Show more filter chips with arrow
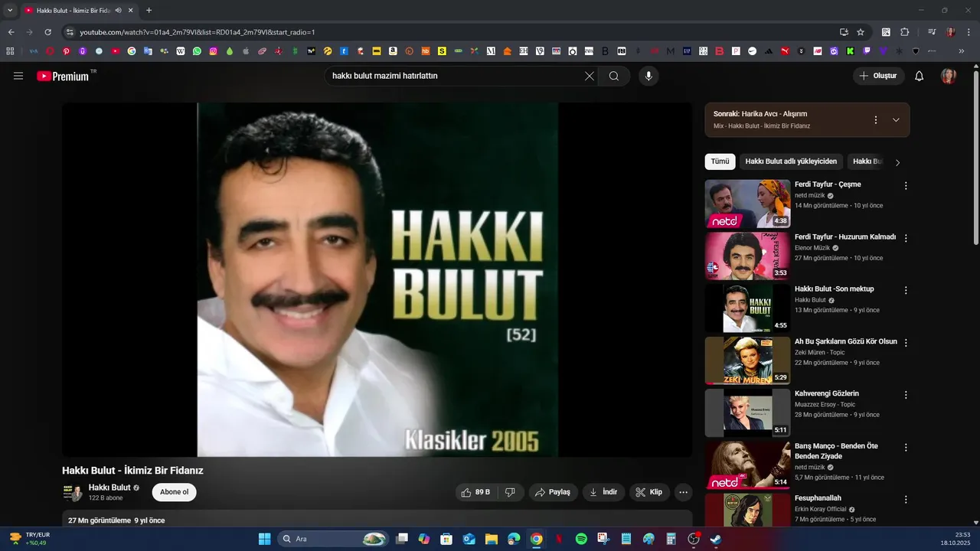 (897, 162)
